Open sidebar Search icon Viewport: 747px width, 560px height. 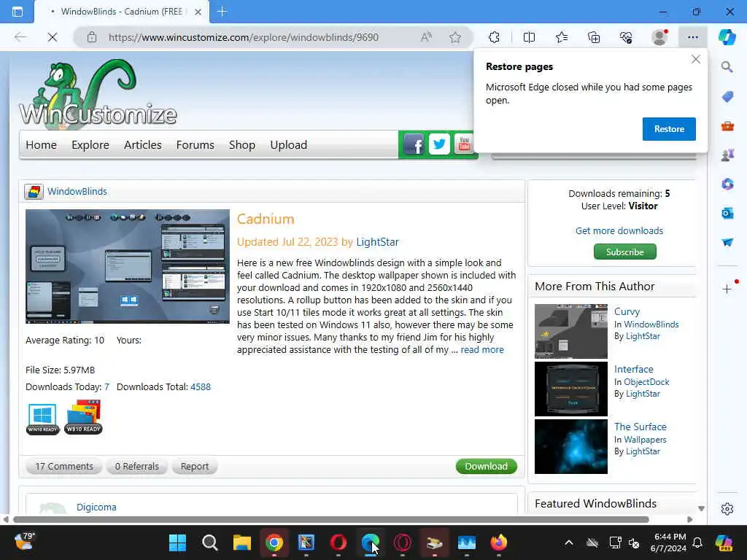(x=727, y=66)
